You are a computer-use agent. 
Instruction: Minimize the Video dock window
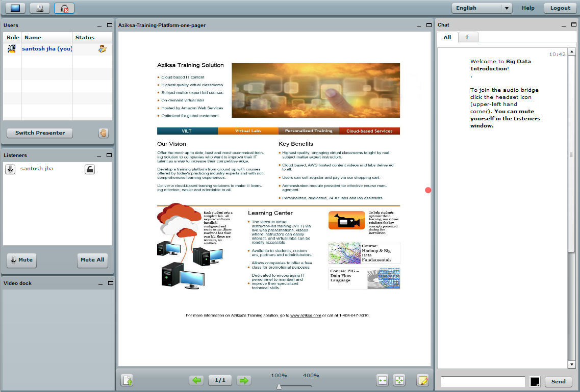tap(100, 284)
